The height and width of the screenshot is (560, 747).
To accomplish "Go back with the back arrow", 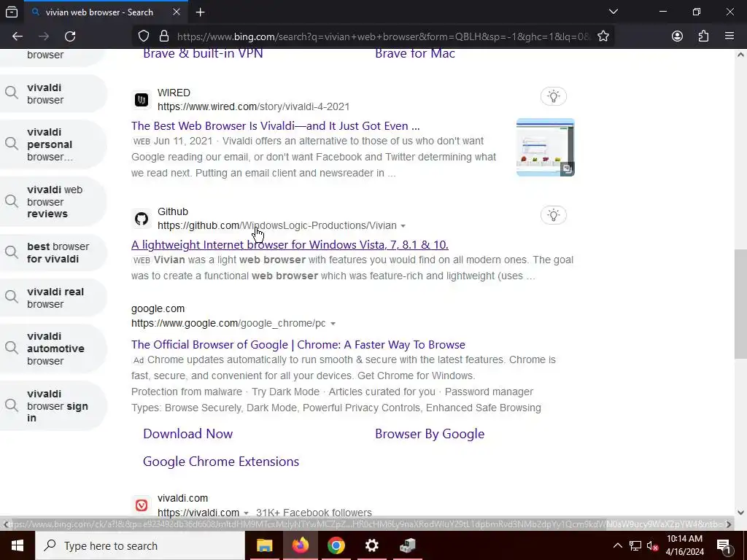I will pyautogui.click(x=18, y=36).
